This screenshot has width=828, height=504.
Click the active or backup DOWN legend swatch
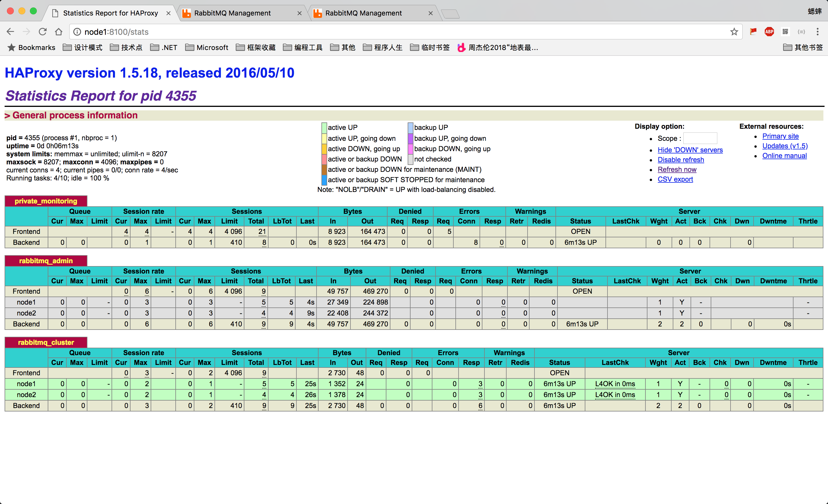point(324,159)
